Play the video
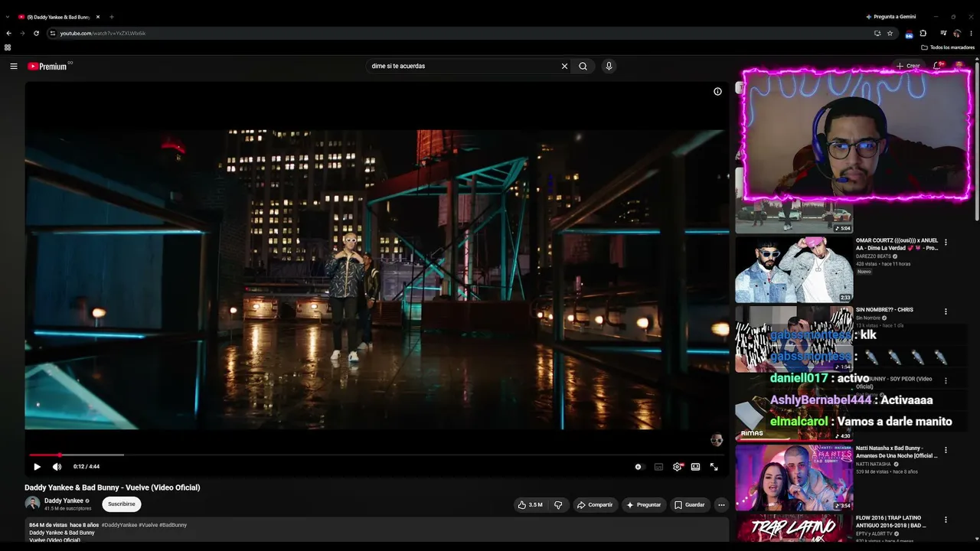 pyautogui.click(x=37, y=467)
